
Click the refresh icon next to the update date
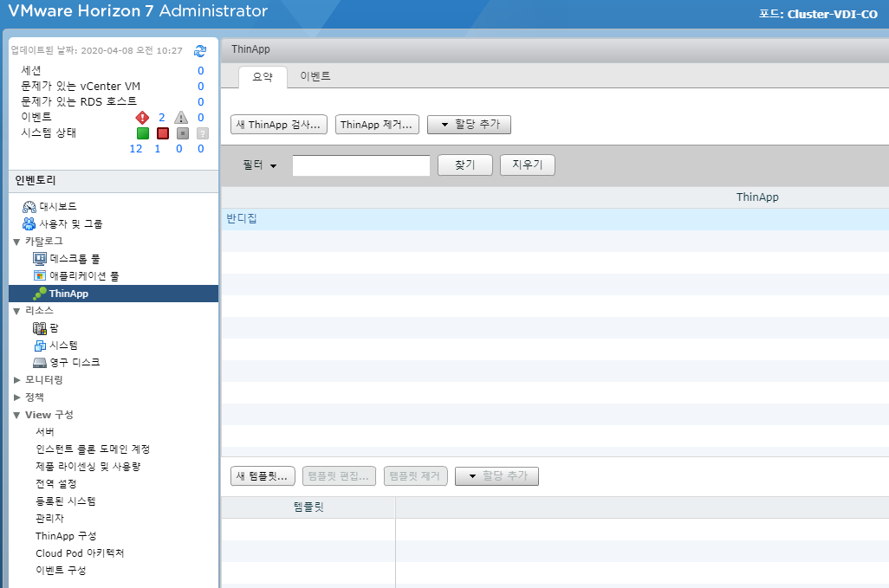tap(200, 51)
